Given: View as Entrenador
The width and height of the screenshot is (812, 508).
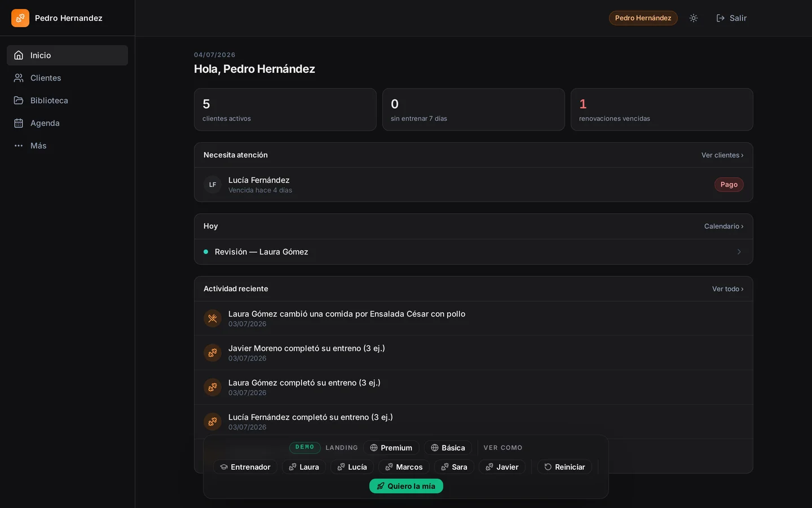Looking at the screenshot, I should [x=245, y=467].
